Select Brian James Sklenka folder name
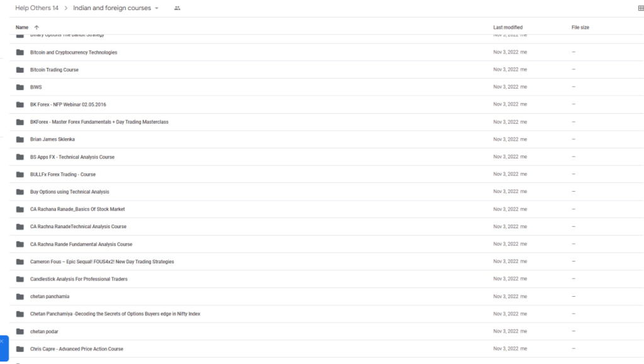 click(52, 140)
